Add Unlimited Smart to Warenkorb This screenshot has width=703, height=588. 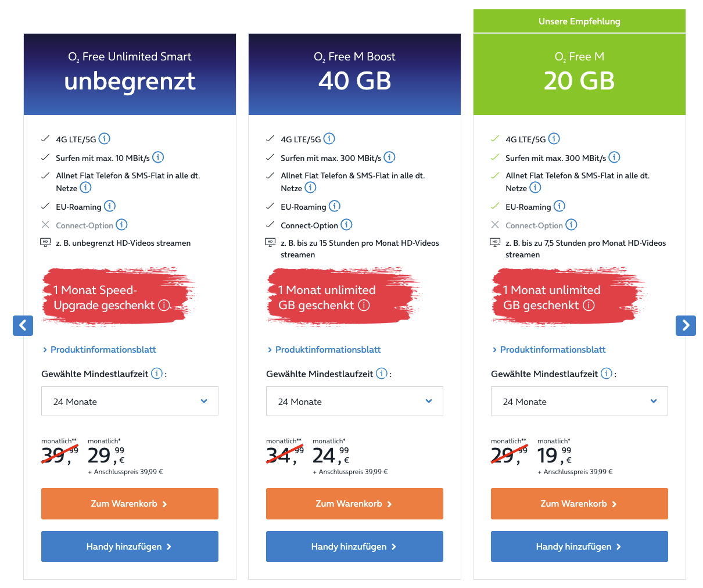click(x=130, y=504)
